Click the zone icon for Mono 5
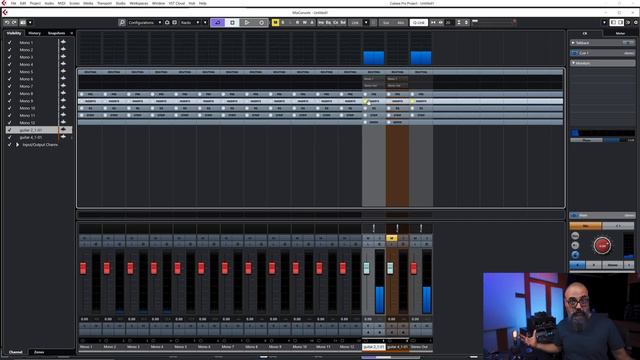The width and height of the screenshot is (640, 360). click(x=63, y=71)
